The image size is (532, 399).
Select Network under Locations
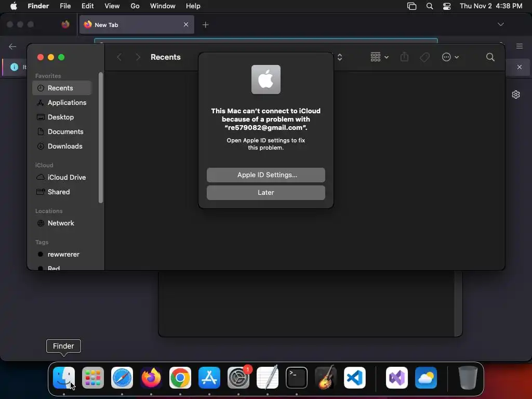click(x=62, y=223)
